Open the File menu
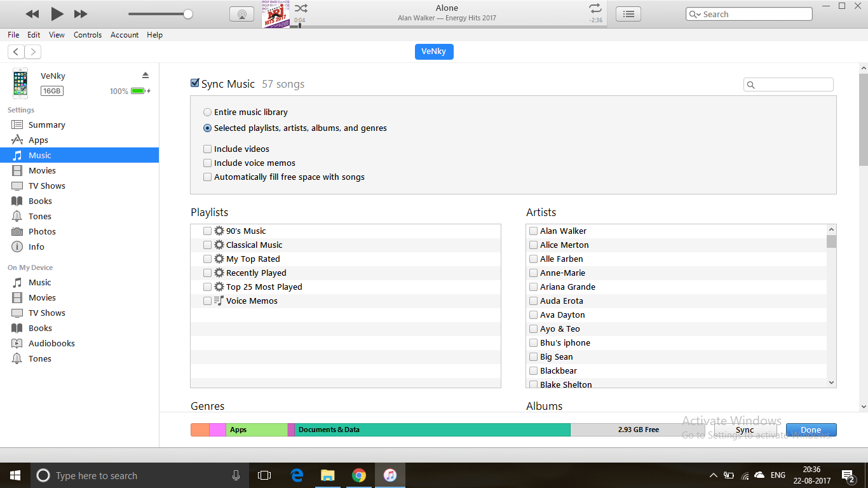868x488 pixels. (x=13, y=35)
